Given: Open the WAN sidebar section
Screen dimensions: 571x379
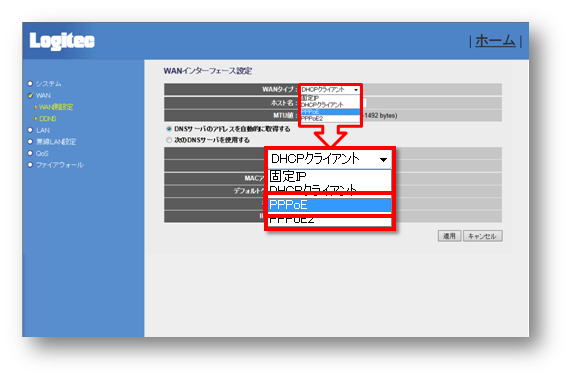Looking at the screenshot, I should [x=43, y=95].
